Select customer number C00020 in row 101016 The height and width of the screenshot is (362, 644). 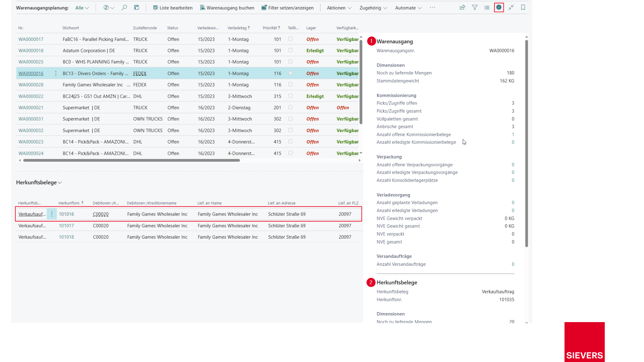(101, 214)
